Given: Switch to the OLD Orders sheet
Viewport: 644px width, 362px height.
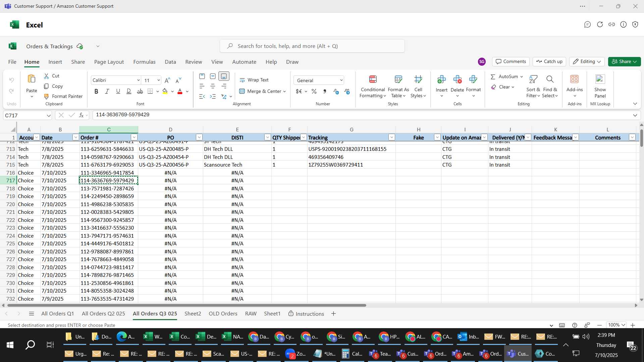Looking at the screenshot, I should click(223, 314).
